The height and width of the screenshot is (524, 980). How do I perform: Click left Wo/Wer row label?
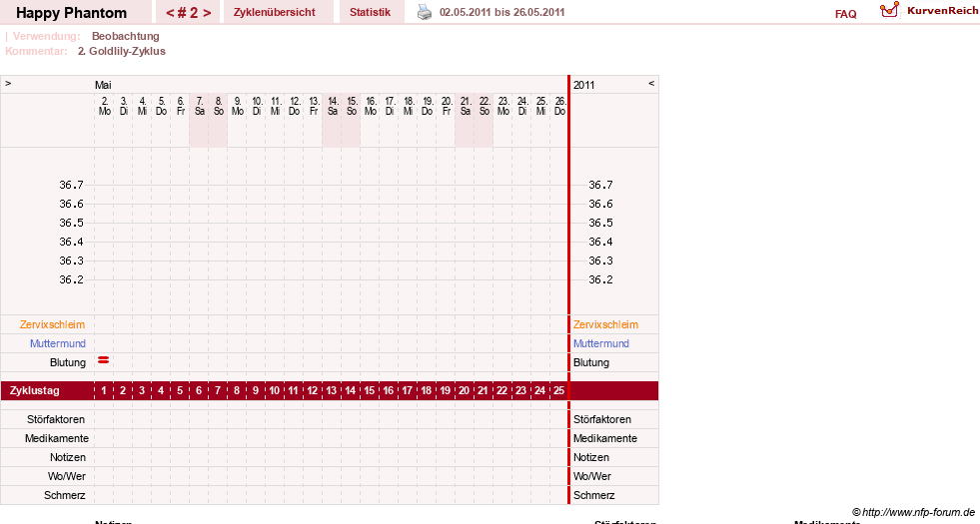click(67, 476)
